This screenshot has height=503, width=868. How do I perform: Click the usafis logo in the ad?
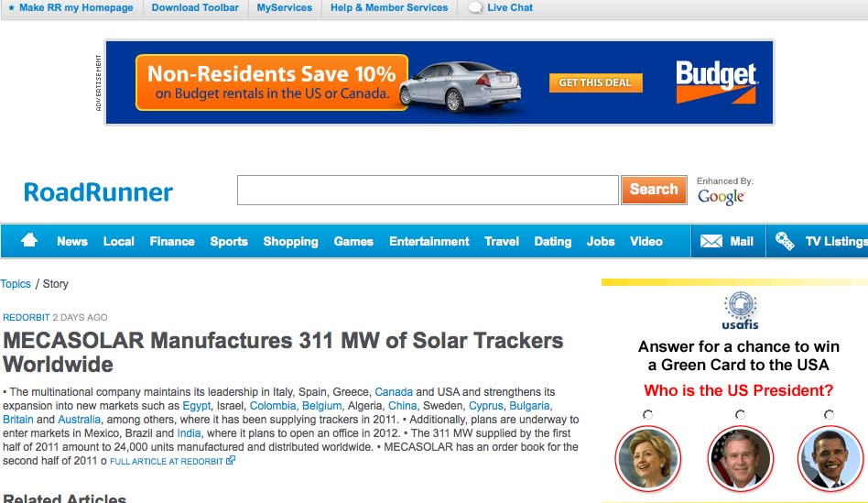tap(740, 311)
